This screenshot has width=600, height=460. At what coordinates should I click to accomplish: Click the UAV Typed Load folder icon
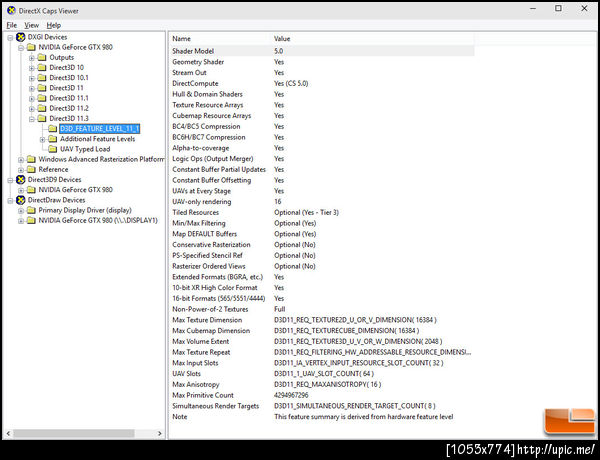[53, 149]
